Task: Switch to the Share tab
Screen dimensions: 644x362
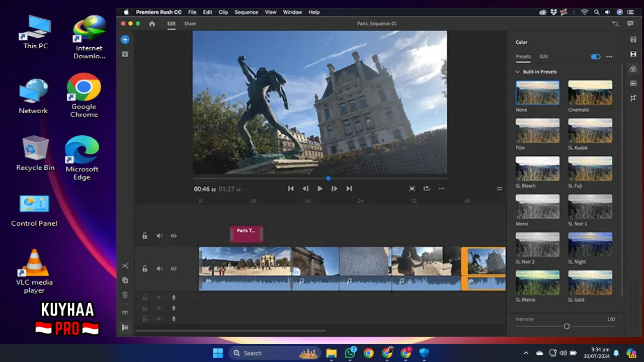Action: [190, 24]
